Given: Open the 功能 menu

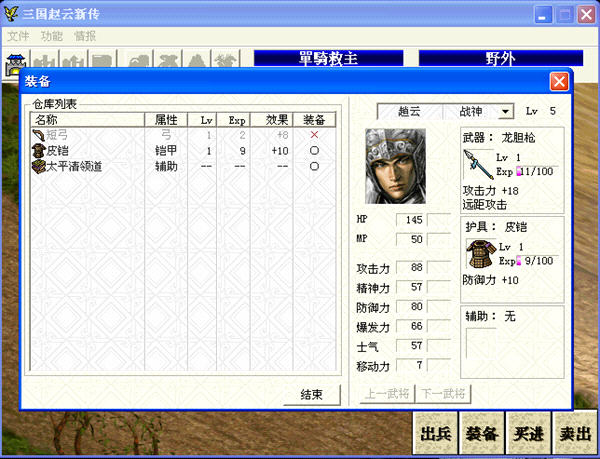Looking at the screenshot, I should point(52,36).
